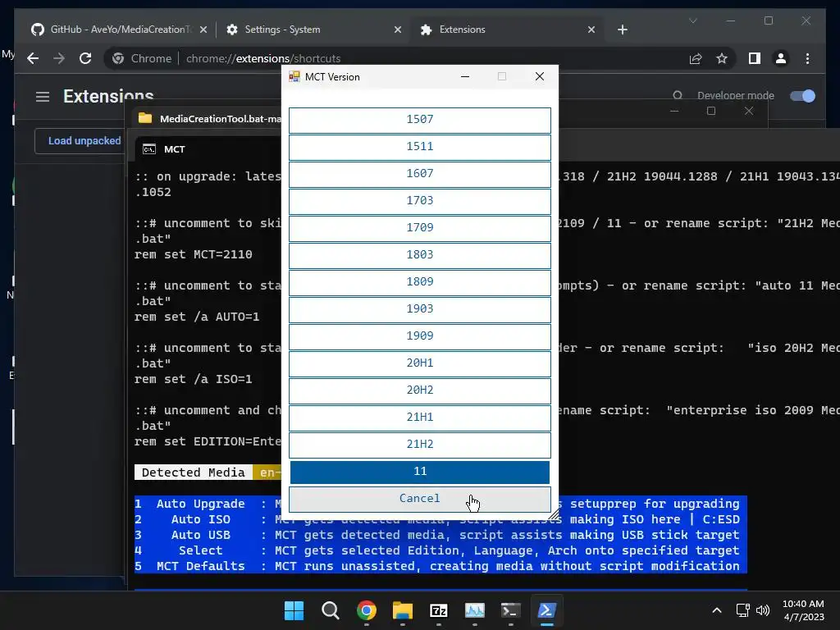
Task: Close the Extensions tab
Action: pyautogui.click(x=591, y=30)
